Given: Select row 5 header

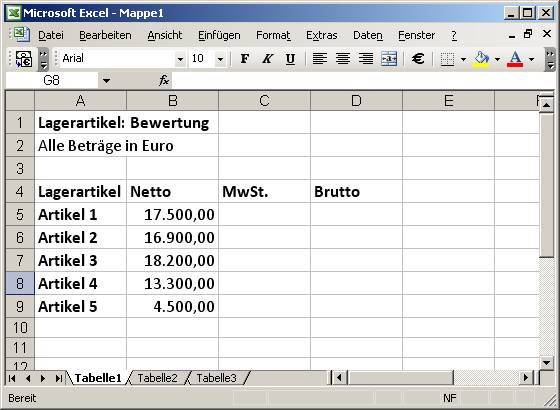Looking at the screenshot, I should [x=20, y=214].
